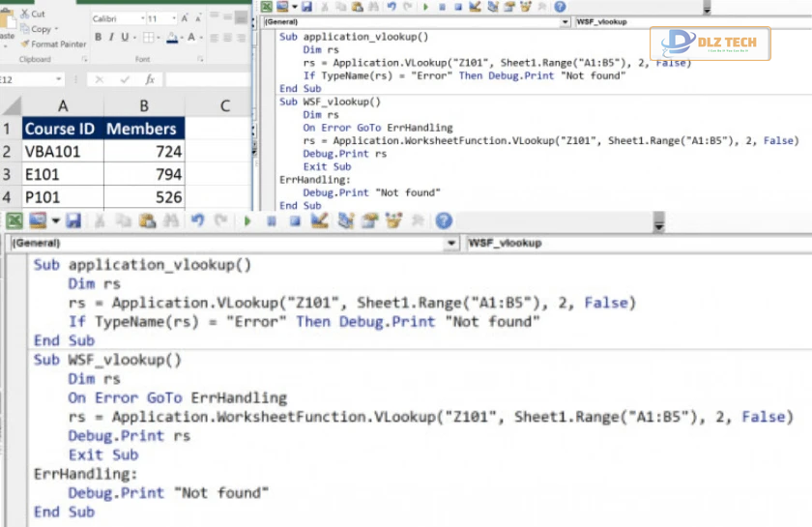Viewport: 812px width, 527px height.
Task: Activate Format Painter in Excel ribbon
Action: pos(53,44)
